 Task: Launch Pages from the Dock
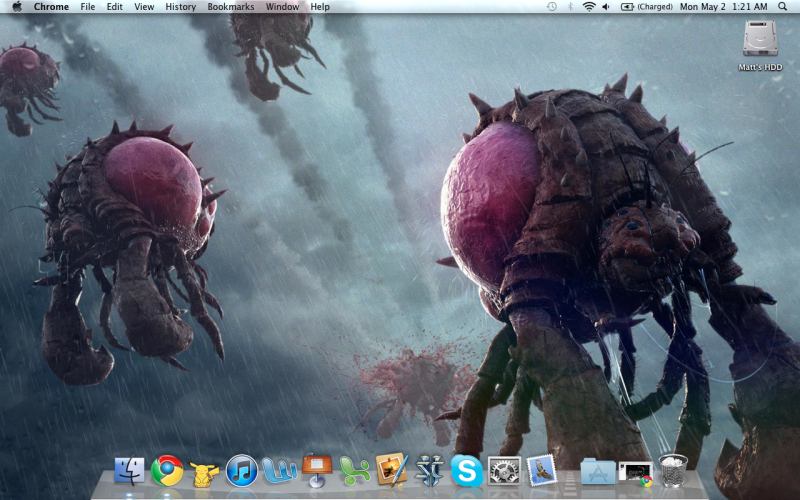click(392, 470)
